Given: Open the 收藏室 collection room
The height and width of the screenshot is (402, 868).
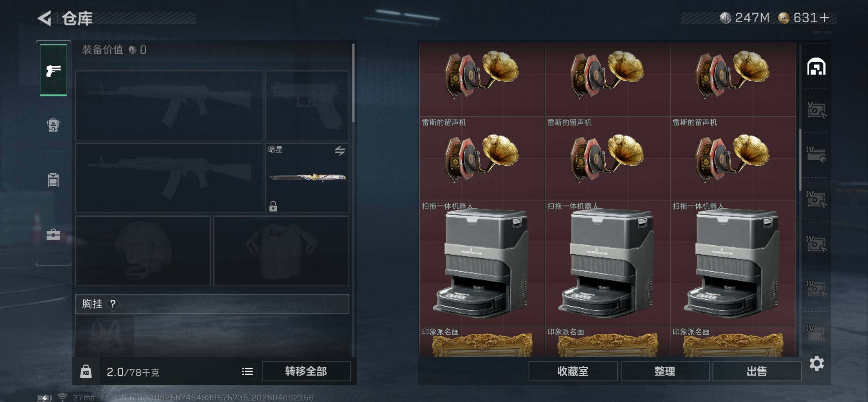Looking at the screenshot, I should [x=573, y=371].
